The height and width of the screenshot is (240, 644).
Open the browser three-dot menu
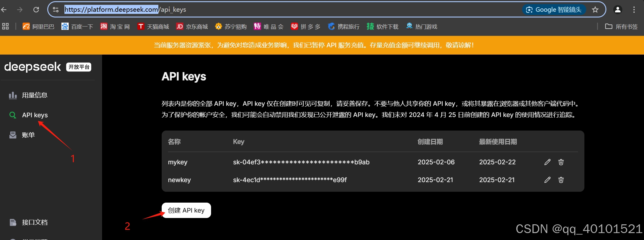[x=634, y=10]
